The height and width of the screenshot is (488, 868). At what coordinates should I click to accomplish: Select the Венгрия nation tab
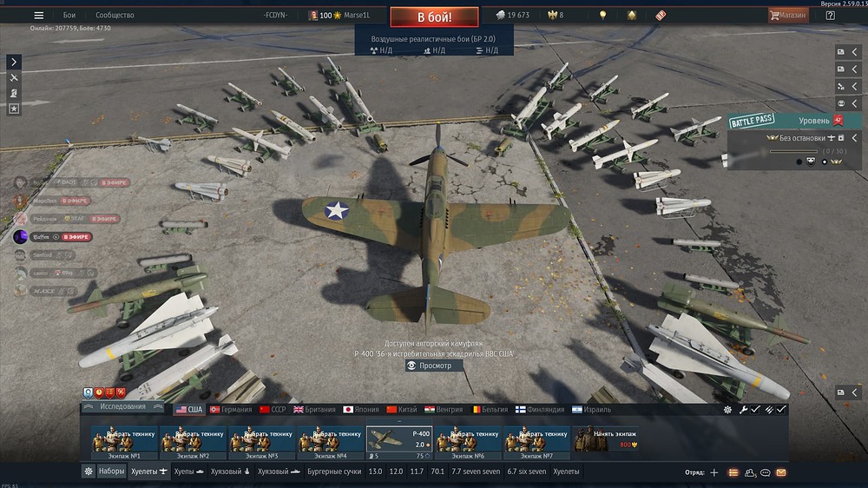tap(444, 410)
